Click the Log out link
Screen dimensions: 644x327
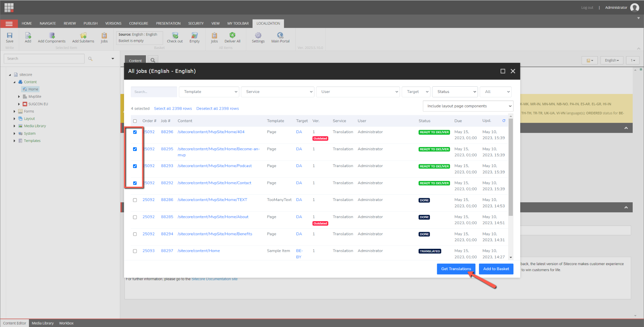[x=587, y=8]
